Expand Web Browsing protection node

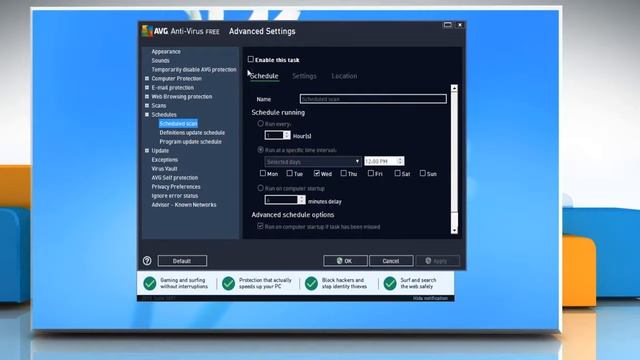(x=147, y=96)
